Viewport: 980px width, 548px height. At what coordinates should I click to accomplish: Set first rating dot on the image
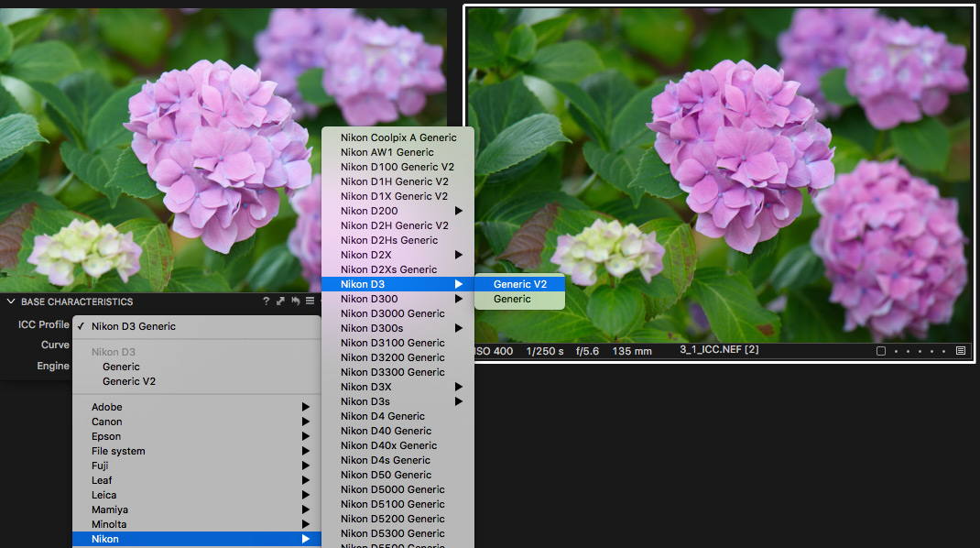(896, 351)
